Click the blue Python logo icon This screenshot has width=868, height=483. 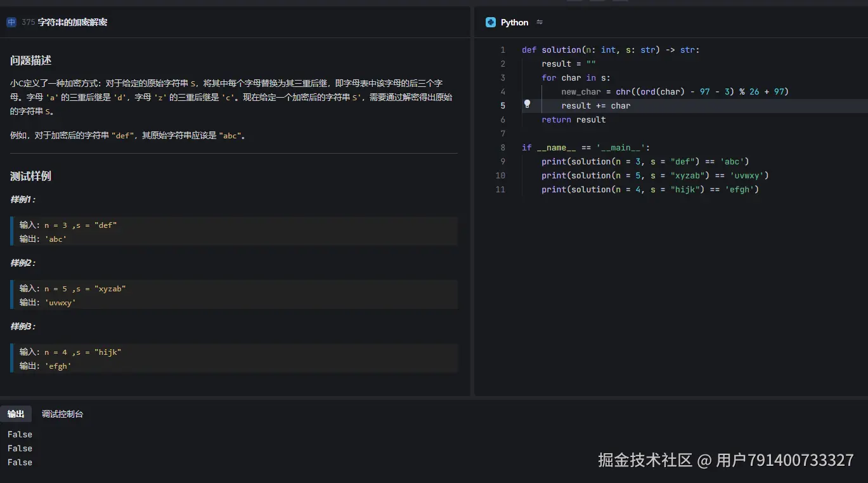(x=490, y=22)
